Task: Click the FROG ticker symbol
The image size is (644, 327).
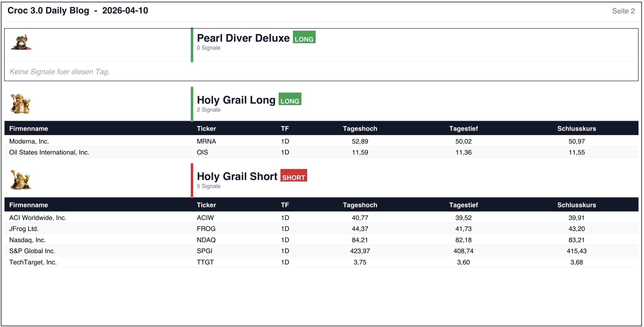Action: pyautogui.click(x=206, y=229)
